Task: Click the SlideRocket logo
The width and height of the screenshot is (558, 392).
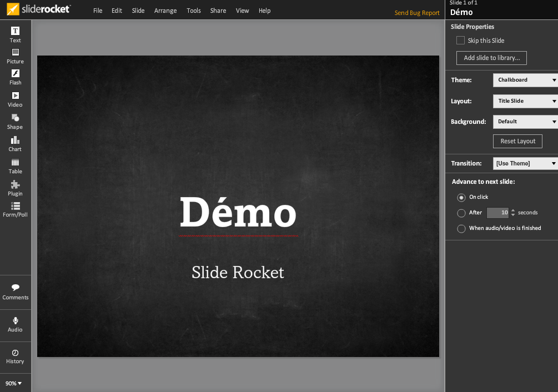Action: click(39, 9)
